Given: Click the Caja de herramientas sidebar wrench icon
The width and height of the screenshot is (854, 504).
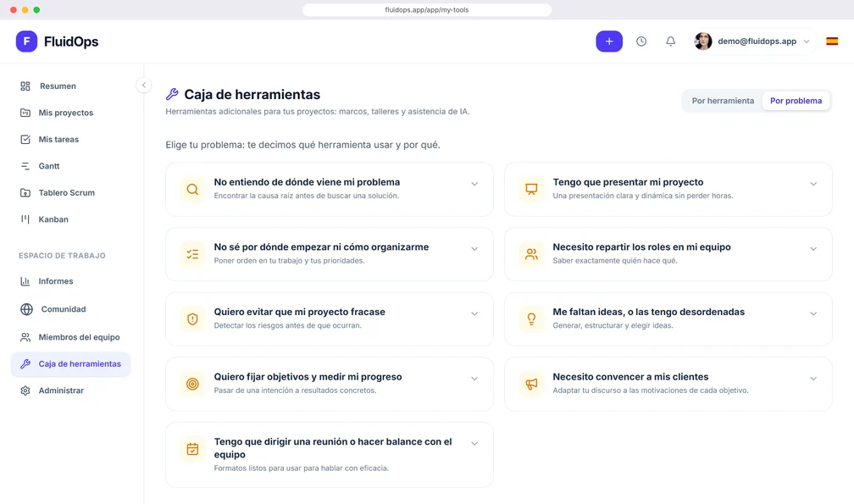Looking at the screenshot, I should point(25,364).
